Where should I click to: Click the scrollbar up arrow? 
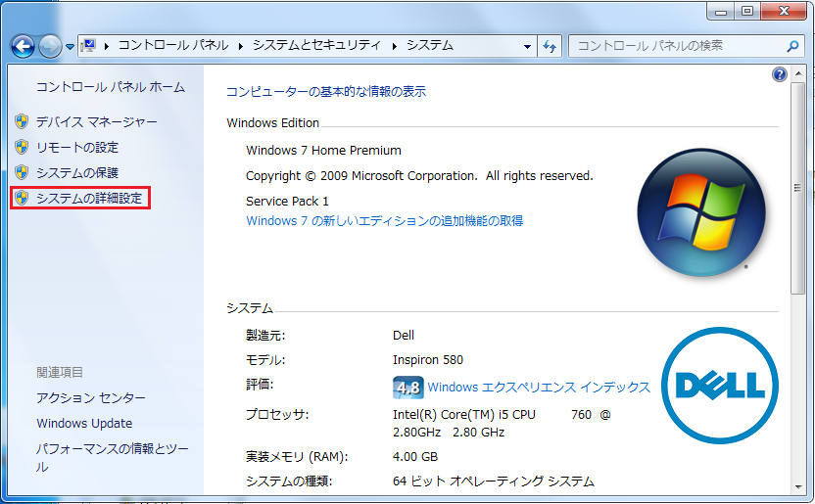797,73
